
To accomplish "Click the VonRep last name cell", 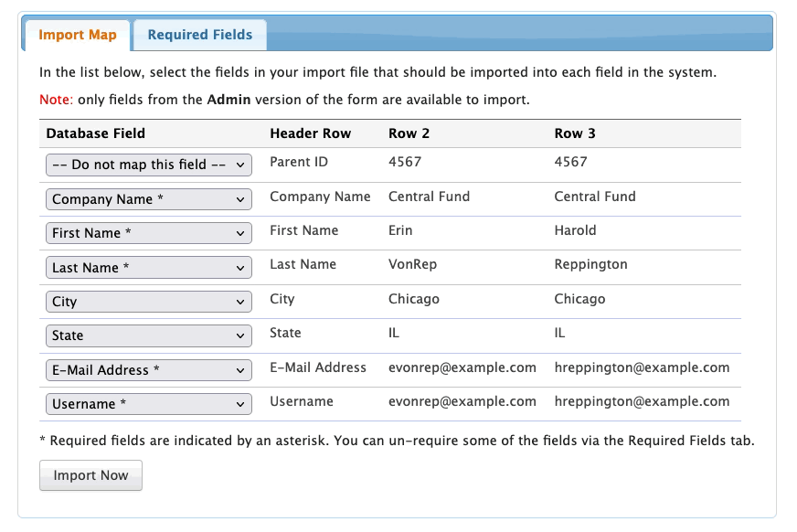I will (412, 264).
